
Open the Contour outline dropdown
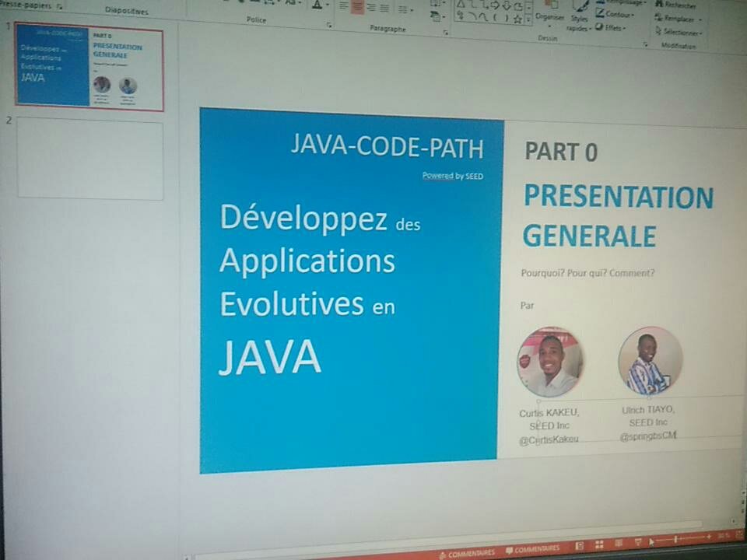click(615, 14)
